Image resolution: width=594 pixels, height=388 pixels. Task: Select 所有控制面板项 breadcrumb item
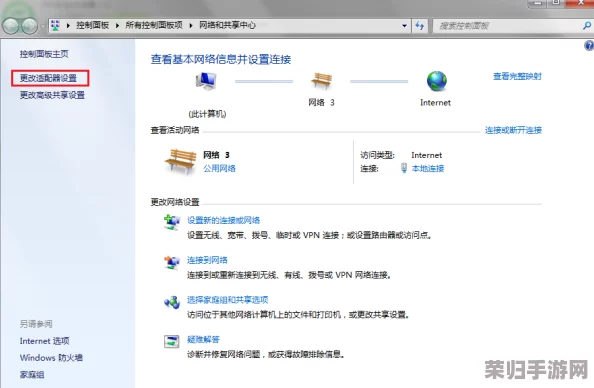tap(154, 25)
